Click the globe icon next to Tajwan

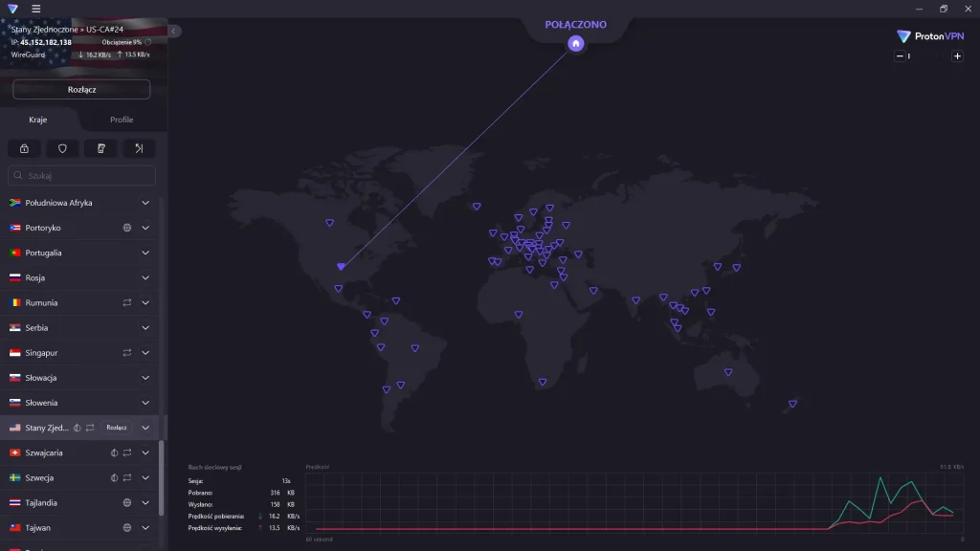127,527
